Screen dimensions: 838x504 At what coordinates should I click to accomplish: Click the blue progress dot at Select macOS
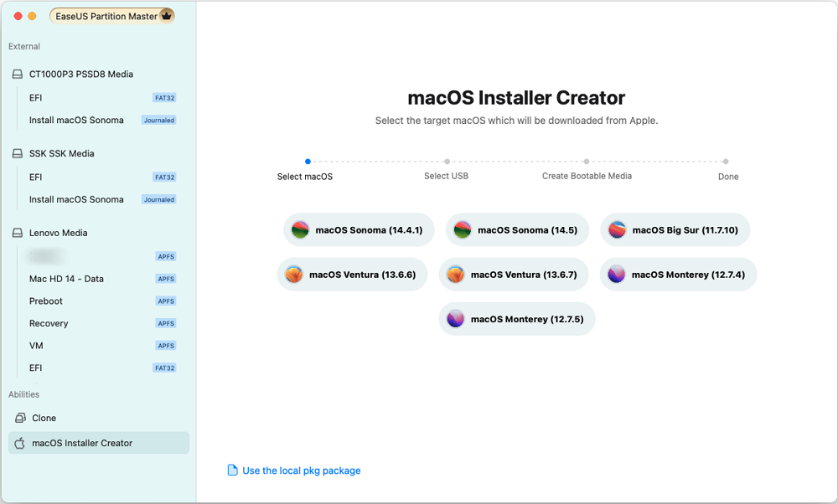(x=308, y=162)
